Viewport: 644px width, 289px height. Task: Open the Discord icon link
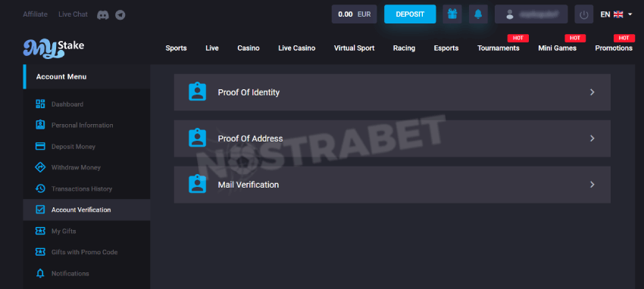[x=103, y=15]
